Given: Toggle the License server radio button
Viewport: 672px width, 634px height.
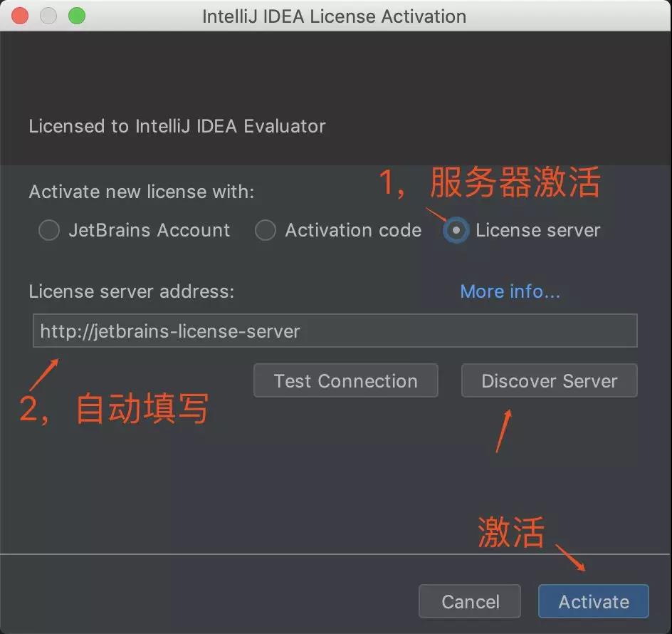Looking at the screenshot, I should pos(456,230).
